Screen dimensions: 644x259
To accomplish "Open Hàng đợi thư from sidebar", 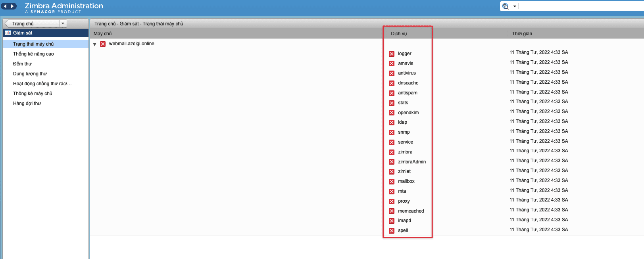I will (27, 104).
